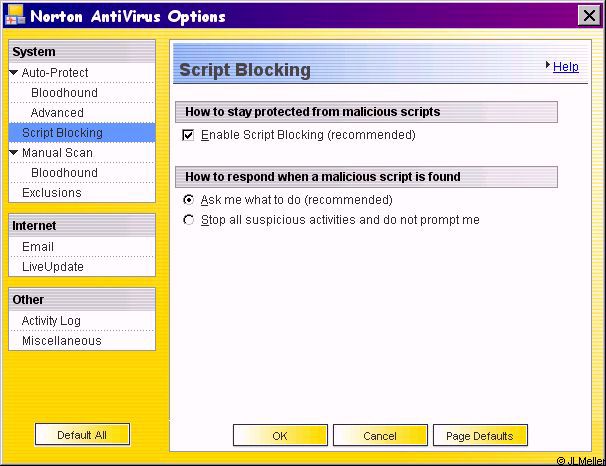Collapse the Auto-Protect tree arrow
This screenshot has height=466, width=606.
point(14,72)
